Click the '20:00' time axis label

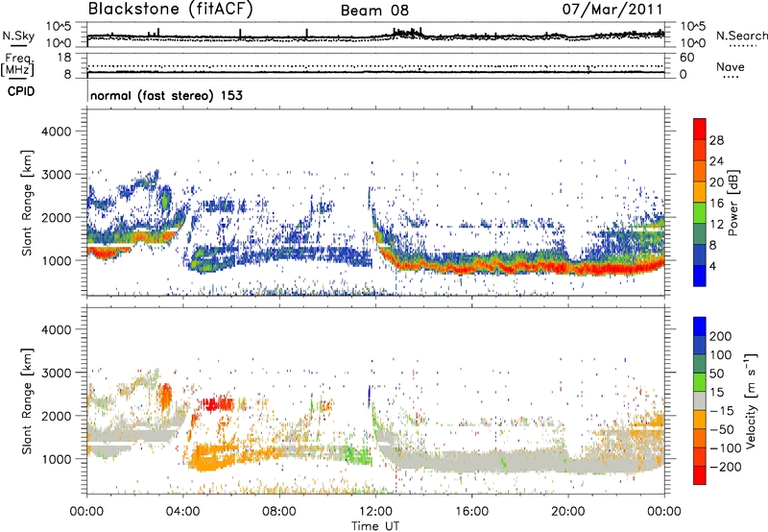[x=568, y=512]
